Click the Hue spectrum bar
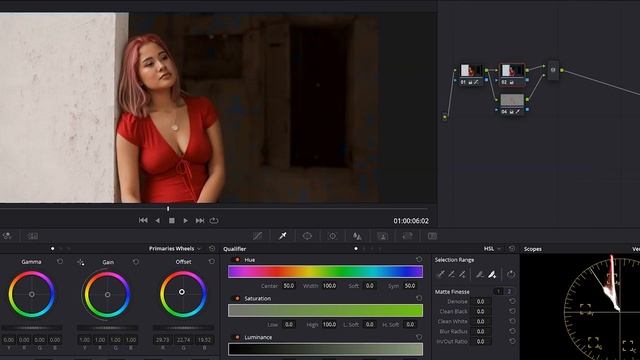This screenshot has height=360, width=640. pyautogui.click(x=325, y=272)
